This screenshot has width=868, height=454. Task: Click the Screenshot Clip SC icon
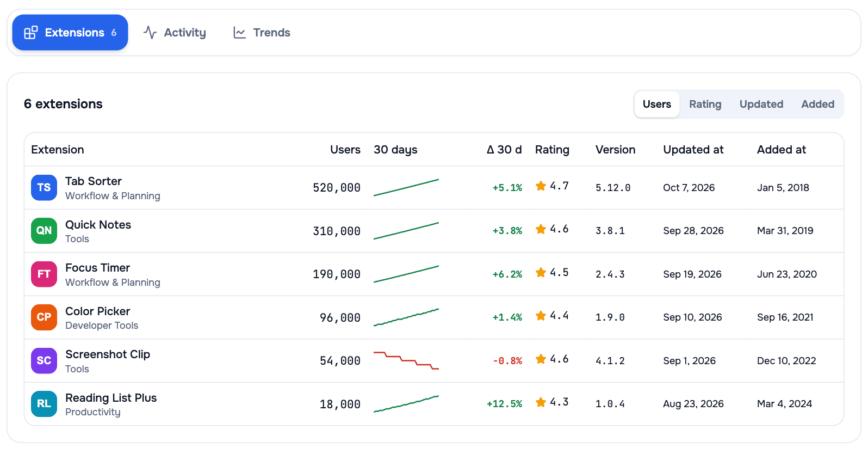pyautogui.click(x=44, y=361)
